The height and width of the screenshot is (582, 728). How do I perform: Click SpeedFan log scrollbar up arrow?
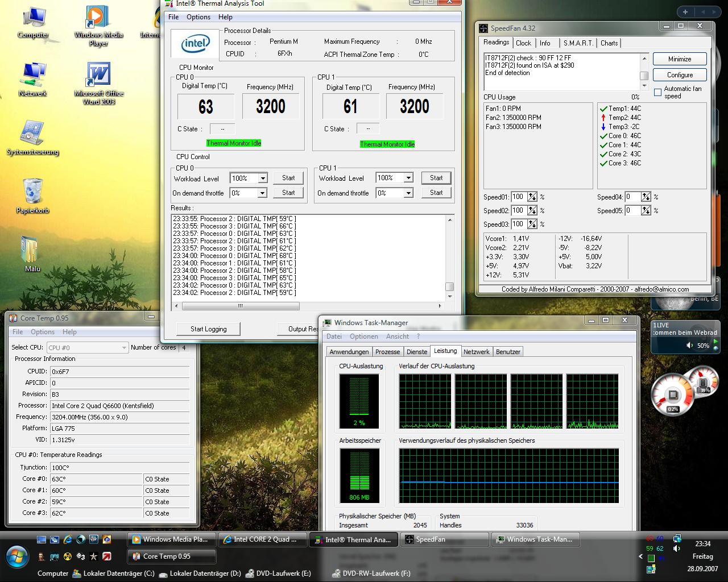click(644, 59)
